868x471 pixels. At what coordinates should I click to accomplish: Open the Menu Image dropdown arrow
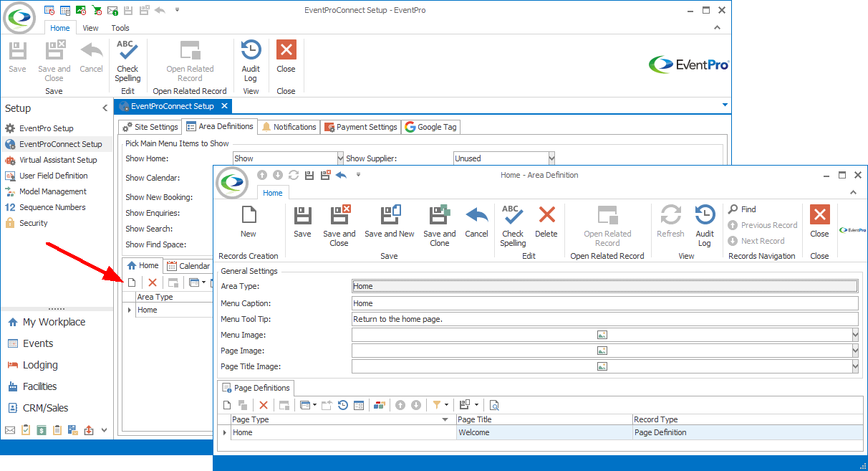coord(855,335)
